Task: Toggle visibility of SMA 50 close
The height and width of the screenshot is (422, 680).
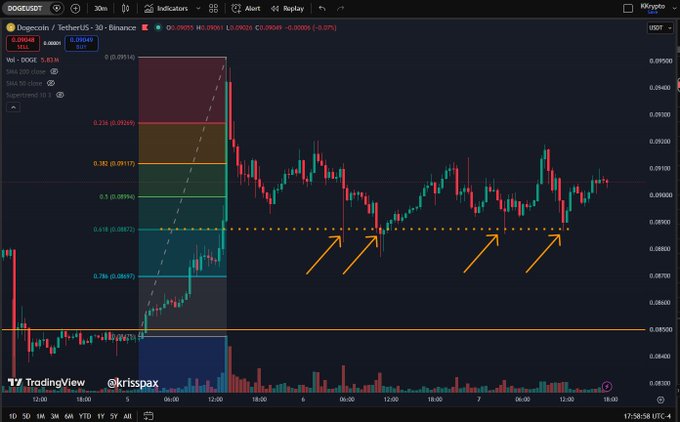Action: tap(51, 83)
